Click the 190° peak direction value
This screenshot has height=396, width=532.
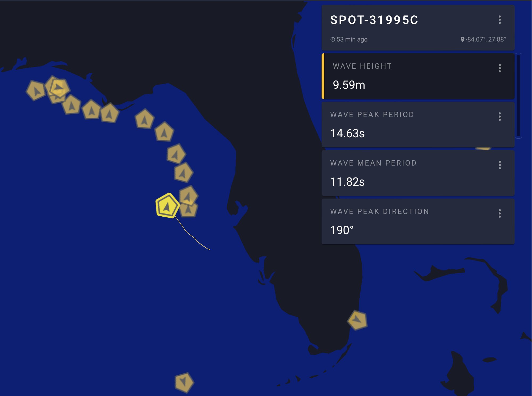tap(342, 230)
